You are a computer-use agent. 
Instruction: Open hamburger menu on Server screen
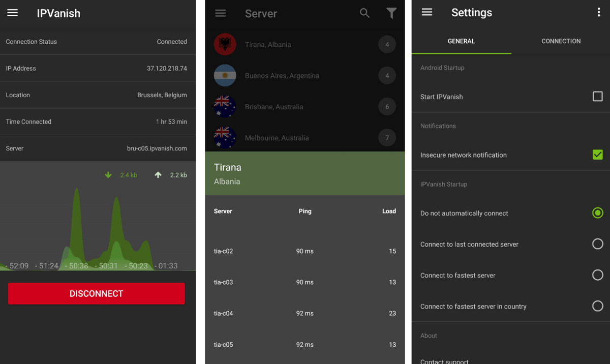pos(221,13)
